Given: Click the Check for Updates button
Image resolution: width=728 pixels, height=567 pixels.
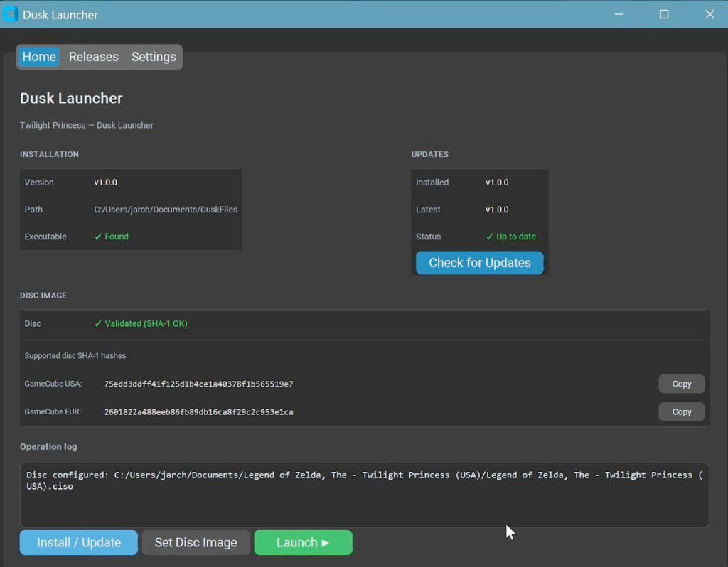Looking at the screenshot, I should point(480,263).
